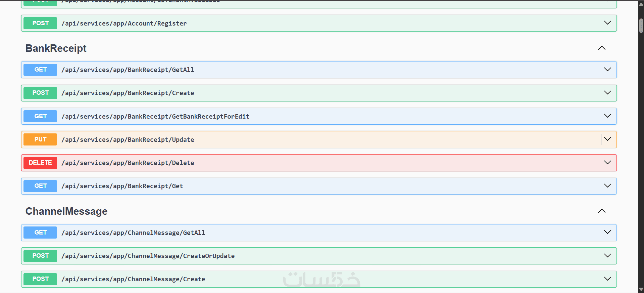Image resolution: width=644 pixels, height=293 pixels.
Task: Expand chevron for BankReceipt/GetAll
Action: [607, 70]
